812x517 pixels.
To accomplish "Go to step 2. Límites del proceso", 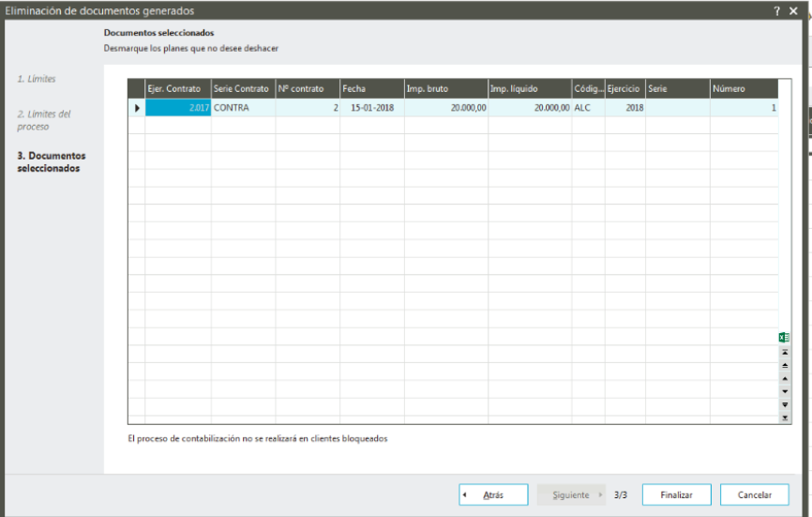I will click(43, 120).
